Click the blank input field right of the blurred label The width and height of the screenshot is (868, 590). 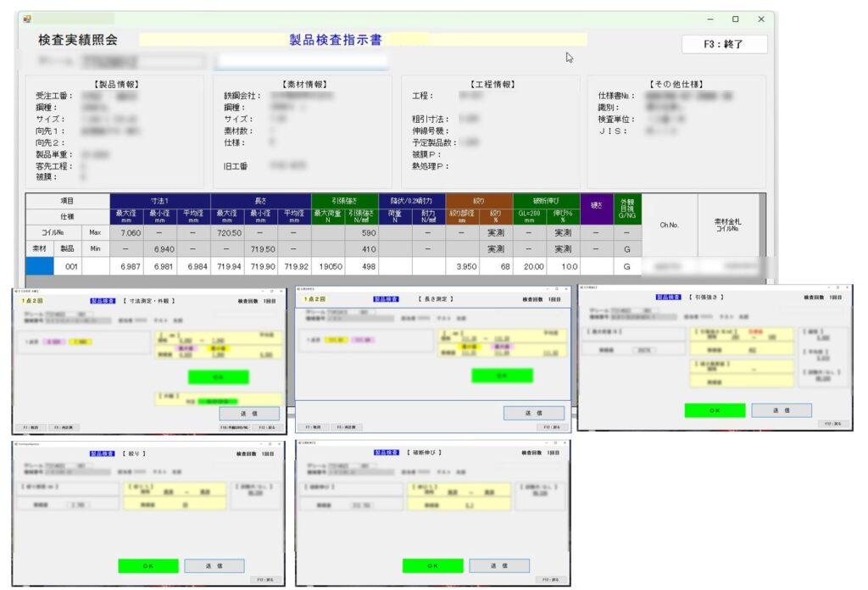302,61
